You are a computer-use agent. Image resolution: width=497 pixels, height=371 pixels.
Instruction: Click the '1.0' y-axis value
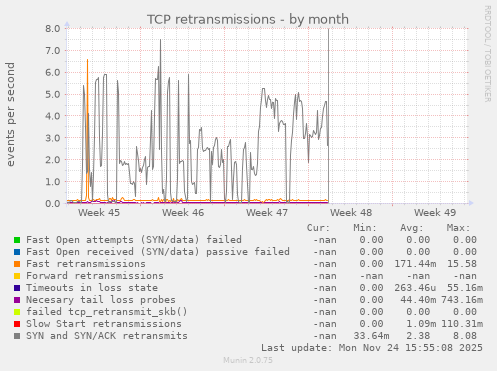[53, 182]
